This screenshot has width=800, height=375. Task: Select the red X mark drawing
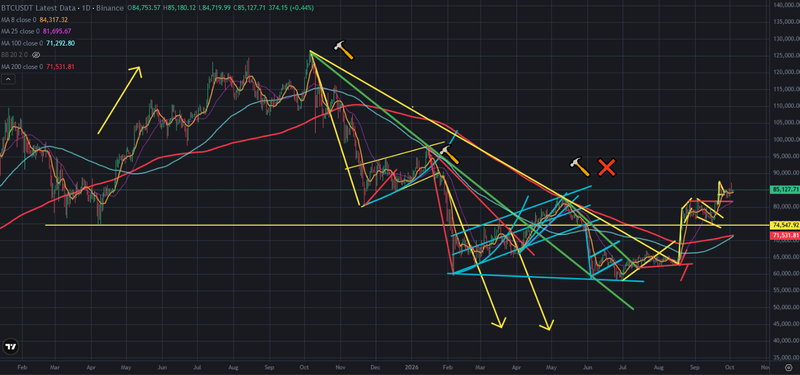[607, 167]
